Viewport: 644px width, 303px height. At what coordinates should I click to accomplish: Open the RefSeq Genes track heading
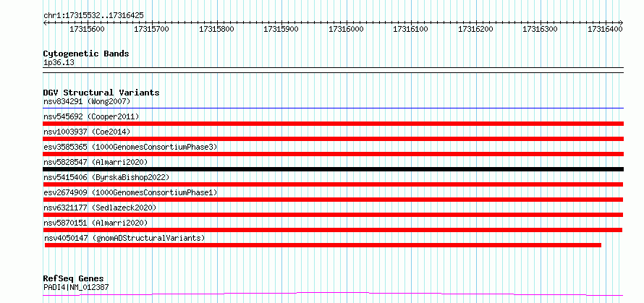coord(73,279)
